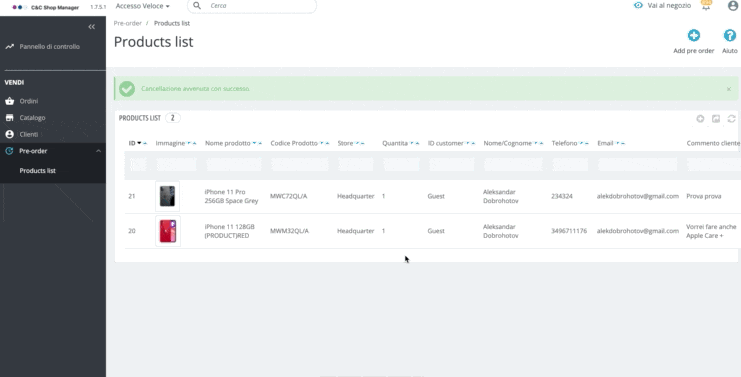Click the Products list breadcrumb
Image resolution: width=741 pixels, height=377 pixels.
(172, 23)
